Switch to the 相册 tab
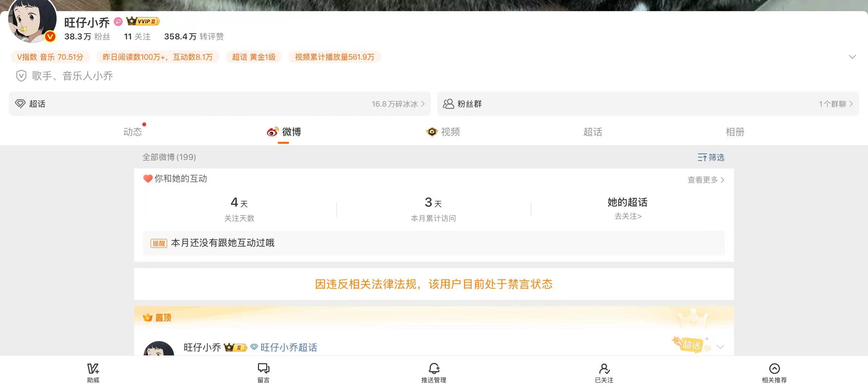This screenshot has width=868, height=390. pyautogui.click(x=735, y=132)
